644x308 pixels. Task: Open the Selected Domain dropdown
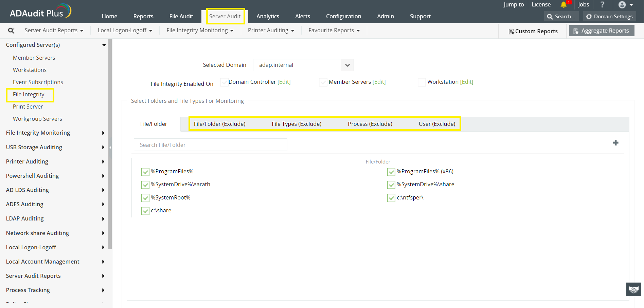tap(347, 65)
